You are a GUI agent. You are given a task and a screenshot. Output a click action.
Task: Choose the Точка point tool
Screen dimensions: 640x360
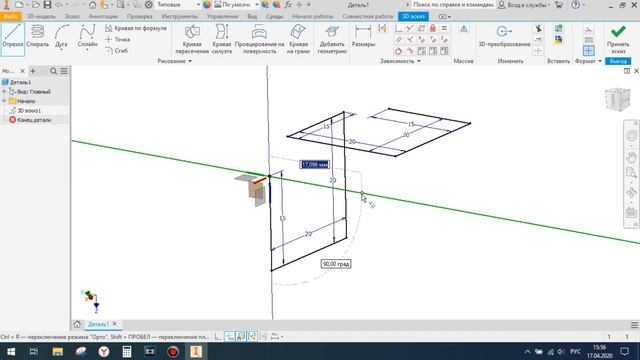[x=118, y=39]
